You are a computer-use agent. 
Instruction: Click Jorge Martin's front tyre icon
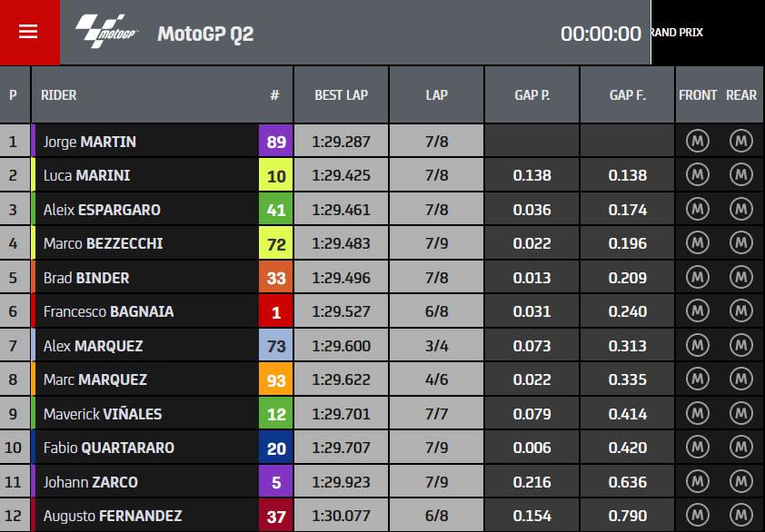(697, 141)
